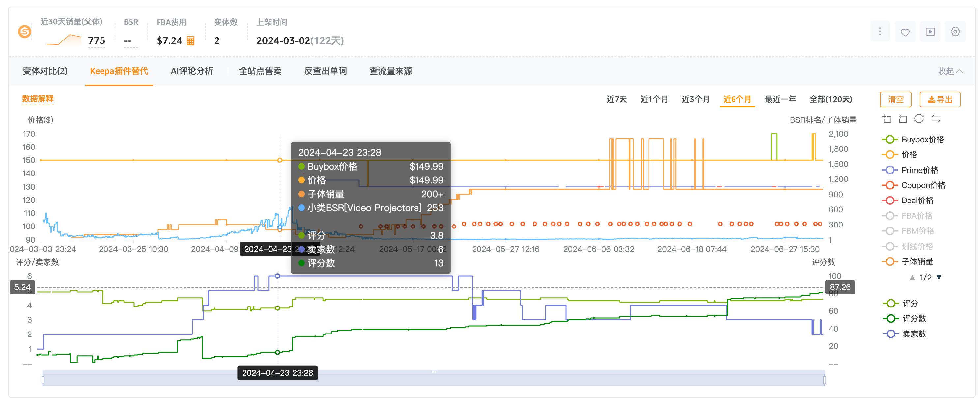Open the 反查出单词 tab
Image resolution: width=980 pixels, height=401 pixels.
[x=326, y=71]
